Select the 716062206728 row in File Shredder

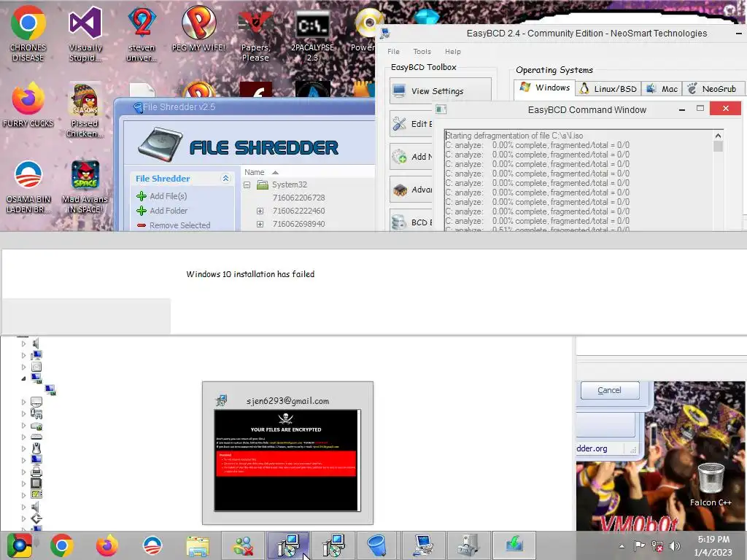(x=298, y=198)
